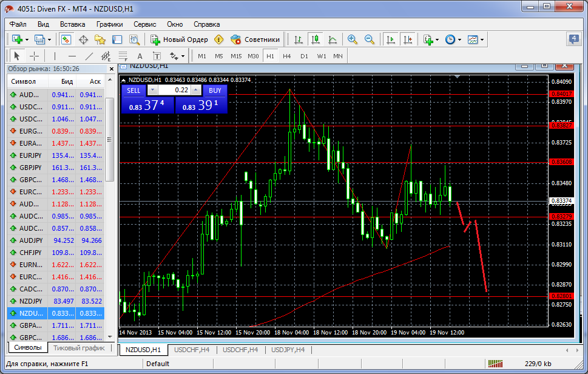Select the Trendline drawing tool
This screenshot has height=374, width=588.
click(89, 56)
